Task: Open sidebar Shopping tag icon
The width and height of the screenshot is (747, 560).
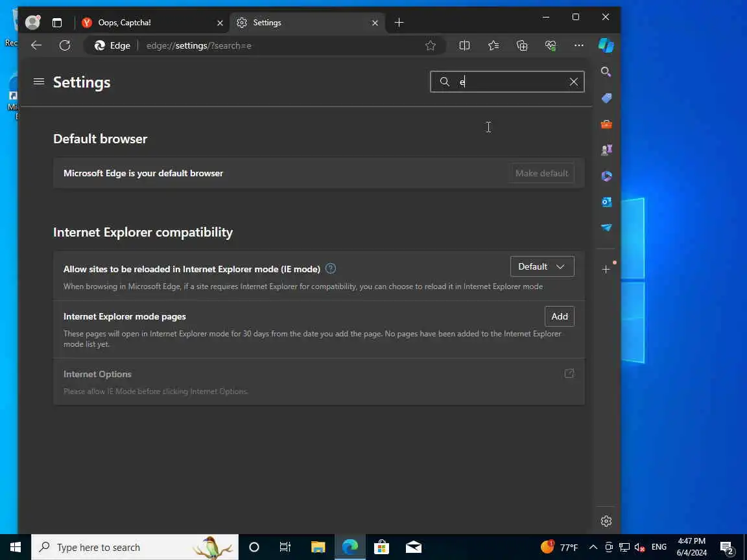Action: (606, 98)
